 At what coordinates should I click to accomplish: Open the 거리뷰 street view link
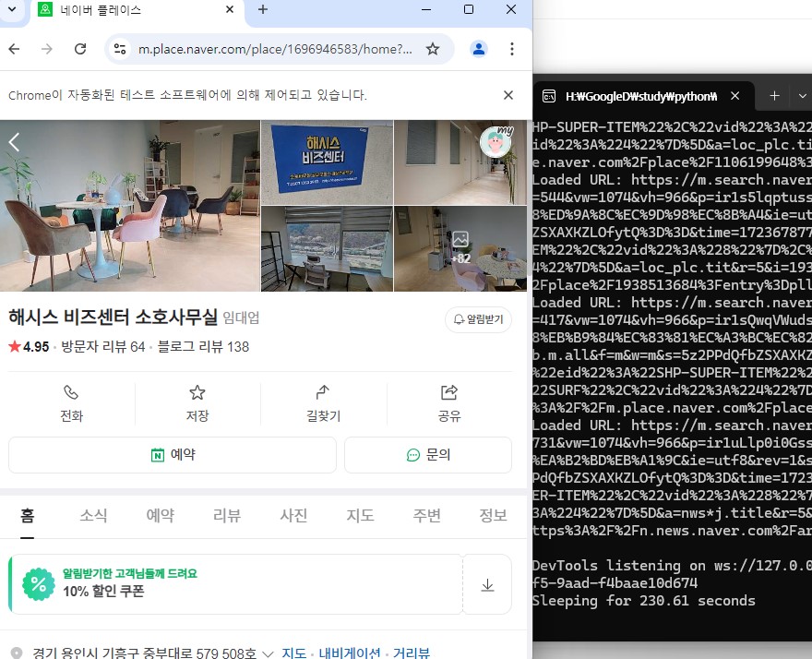[x=412, y=653]
